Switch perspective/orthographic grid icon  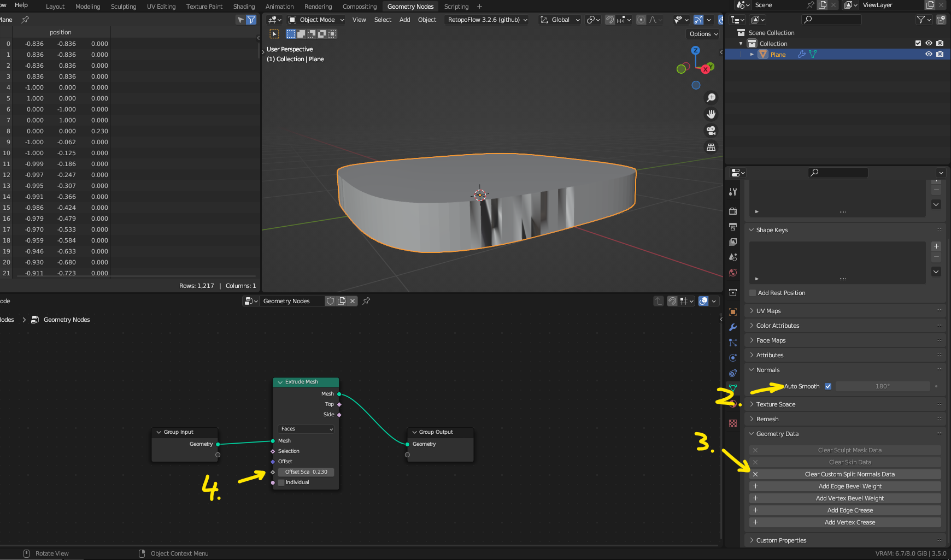click(x=711, y=147)
